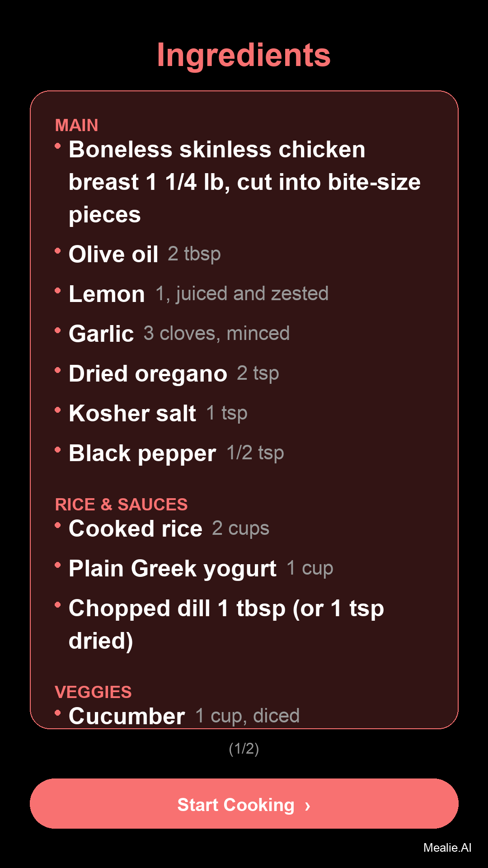Click the bullet dot beside Olive oil

(57, 250)
